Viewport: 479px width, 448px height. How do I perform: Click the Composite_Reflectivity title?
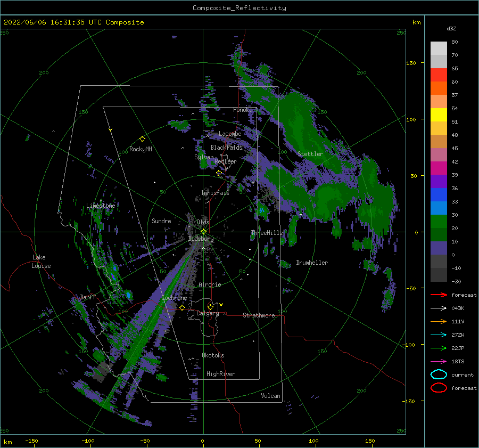pyautogui.click(x=240, y=8)
